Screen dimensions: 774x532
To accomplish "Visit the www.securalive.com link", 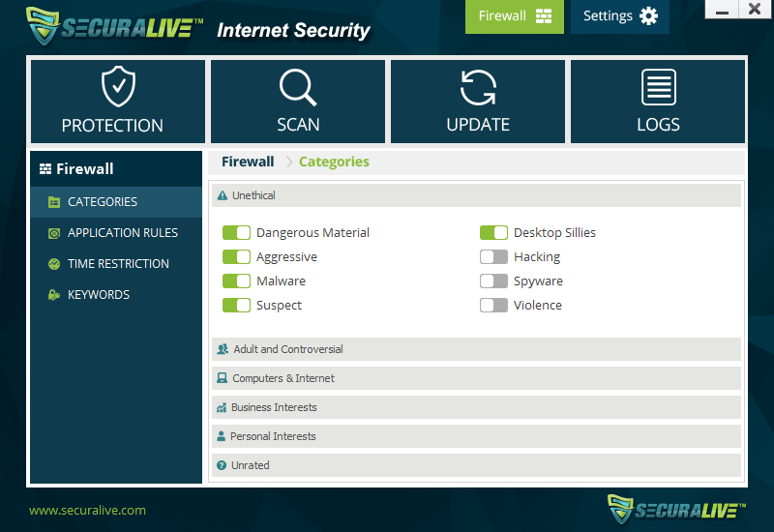I will pyautogui.click(x=87, y=511).
